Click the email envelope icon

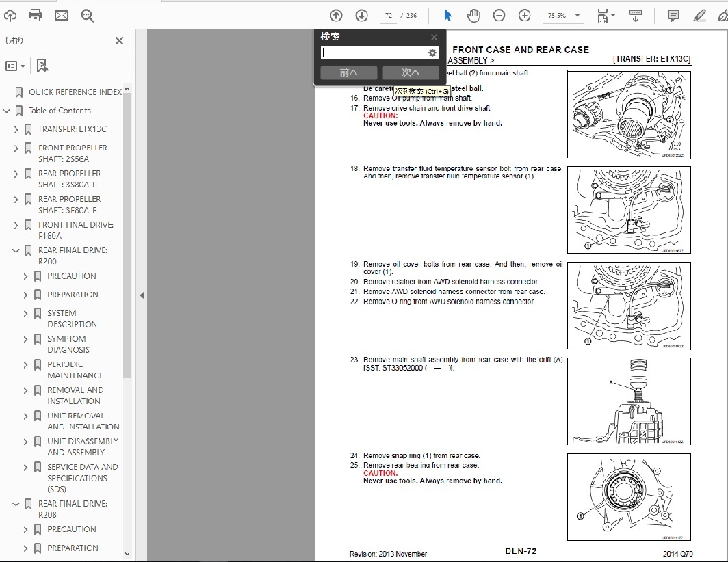62,15
